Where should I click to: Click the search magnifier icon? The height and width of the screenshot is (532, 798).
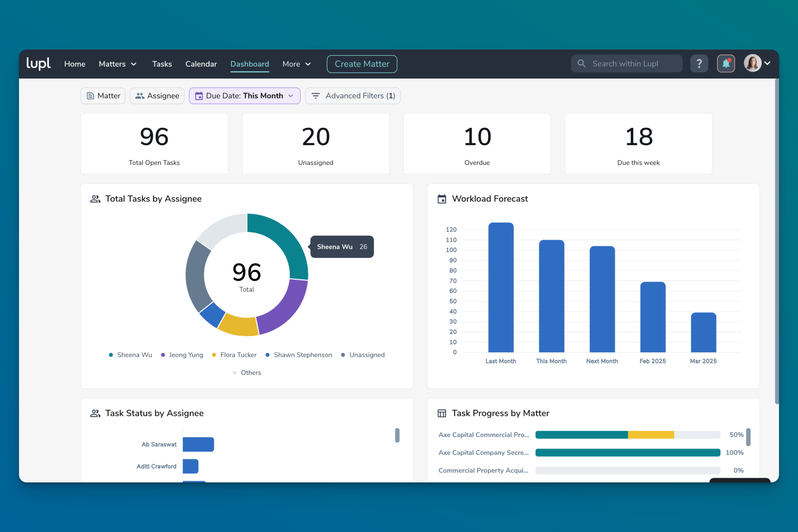coord(581,64)
